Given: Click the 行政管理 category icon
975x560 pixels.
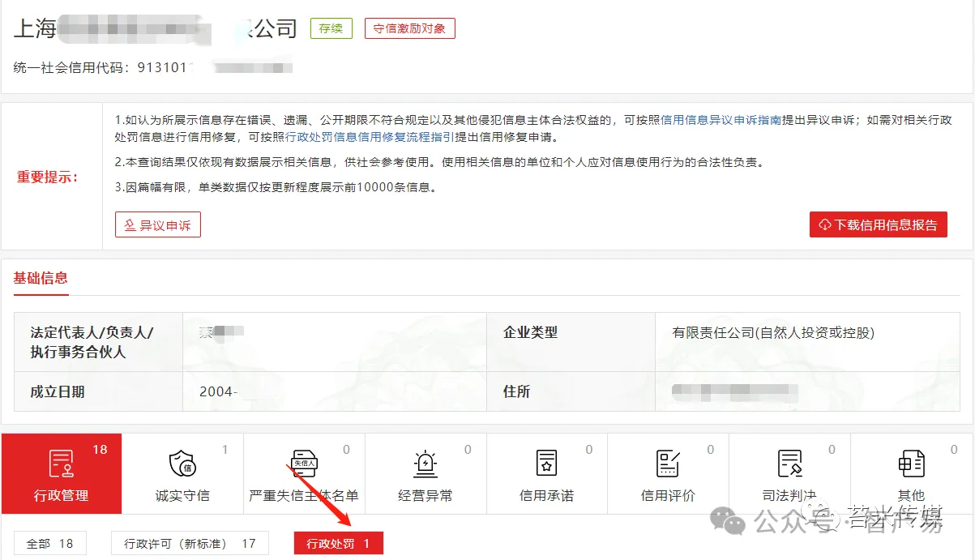Looking at the screenshot, I should pyautogui.click(x=62, y=464).
